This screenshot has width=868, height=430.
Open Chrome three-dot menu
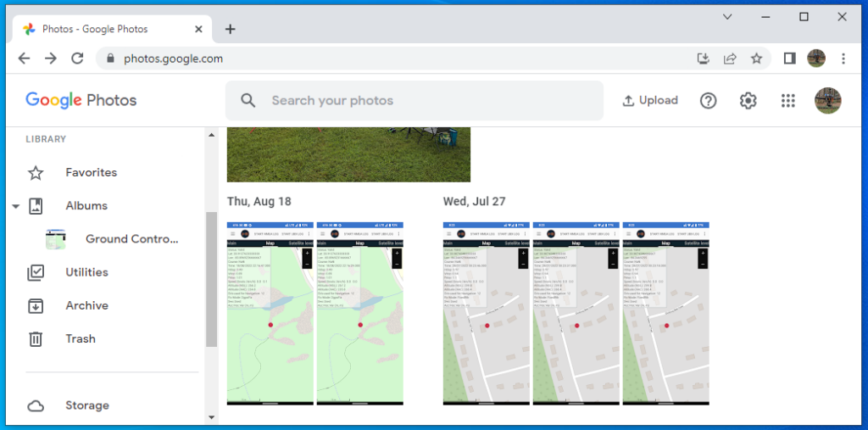843,59
